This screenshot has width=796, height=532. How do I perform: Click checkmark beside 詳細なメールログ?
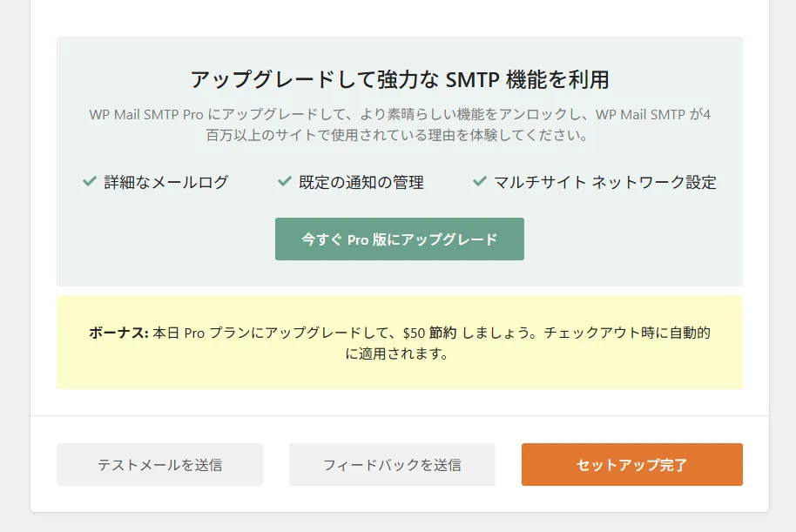tap(90, 181)
